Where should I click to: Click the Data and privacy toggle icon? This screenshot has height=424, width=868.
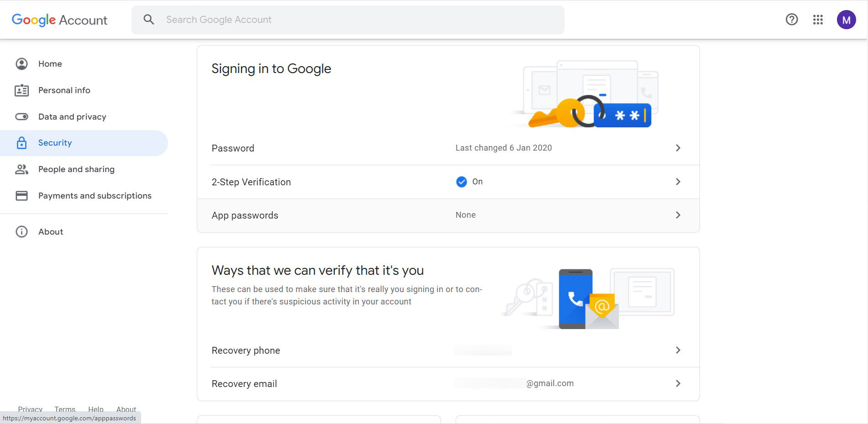[21, 117]
